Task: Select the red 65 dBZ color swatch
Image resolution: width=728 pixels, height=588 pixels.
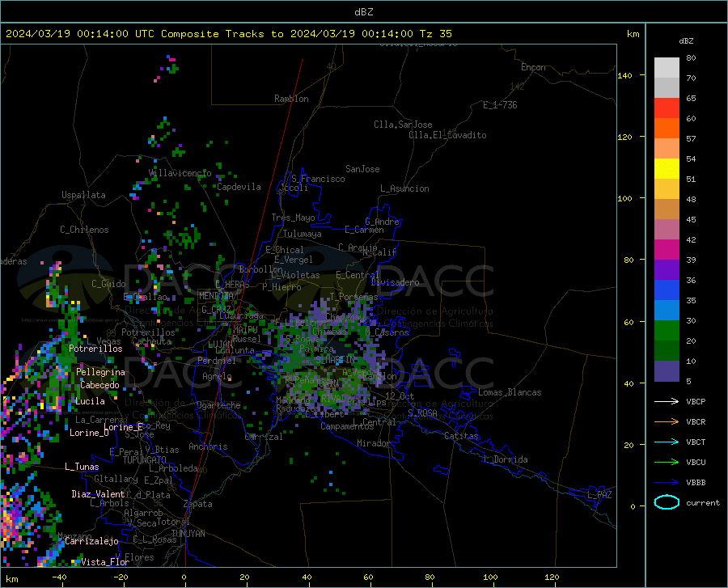Action: 667,108
